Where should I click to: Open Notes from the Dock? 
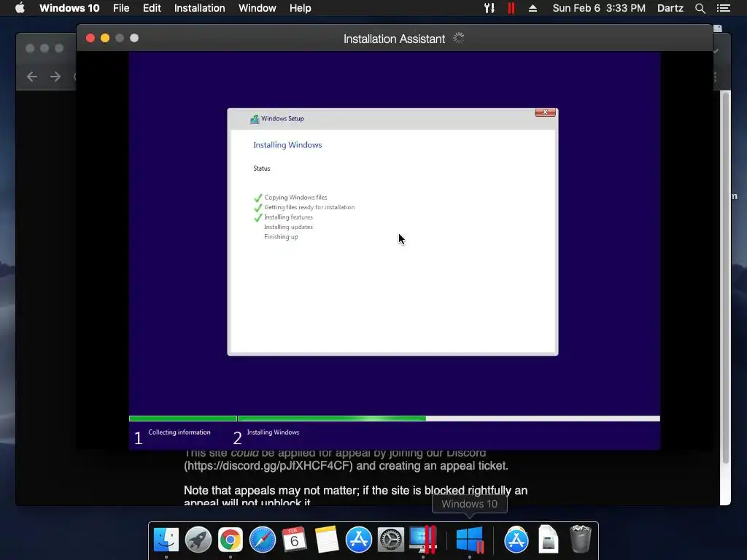coord(327,540)
